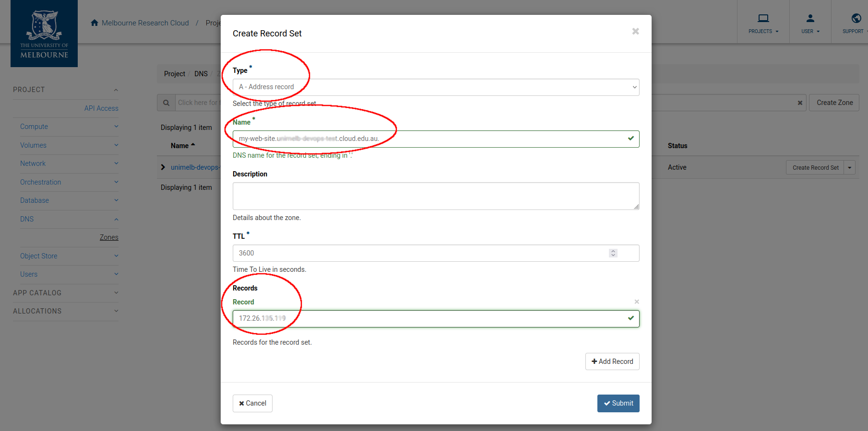Screen dimensions: 868x431
Task: Click the Submit button
Action: pos(618,403)
